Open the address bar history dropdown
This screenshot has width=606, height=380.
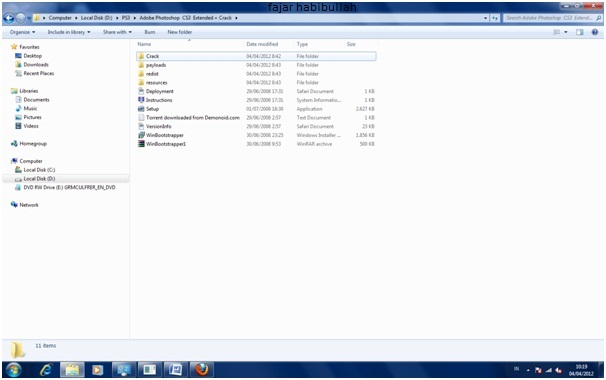pyautogui.click(x=485, y=18)
